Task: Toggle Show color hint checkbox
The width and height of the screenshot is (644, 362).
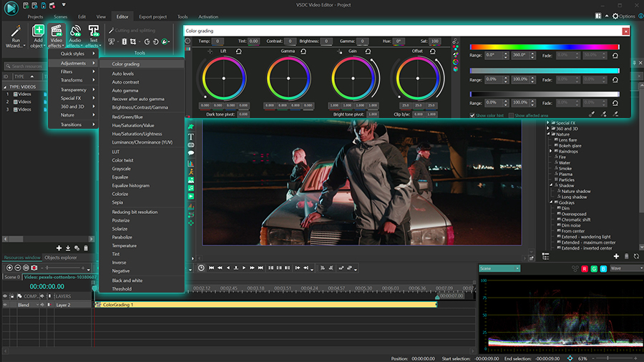Action: point(472,116)
